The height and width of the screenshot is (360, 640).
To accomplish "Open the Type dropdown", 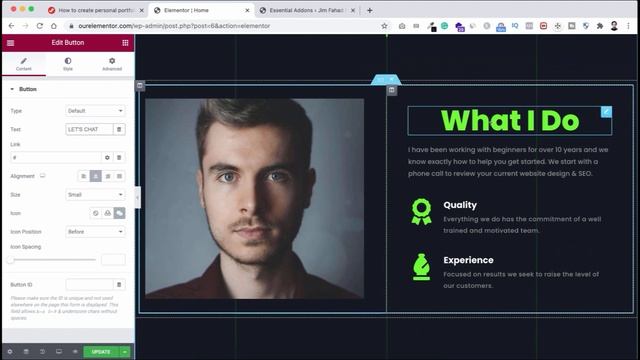I will tap(95, 111).
